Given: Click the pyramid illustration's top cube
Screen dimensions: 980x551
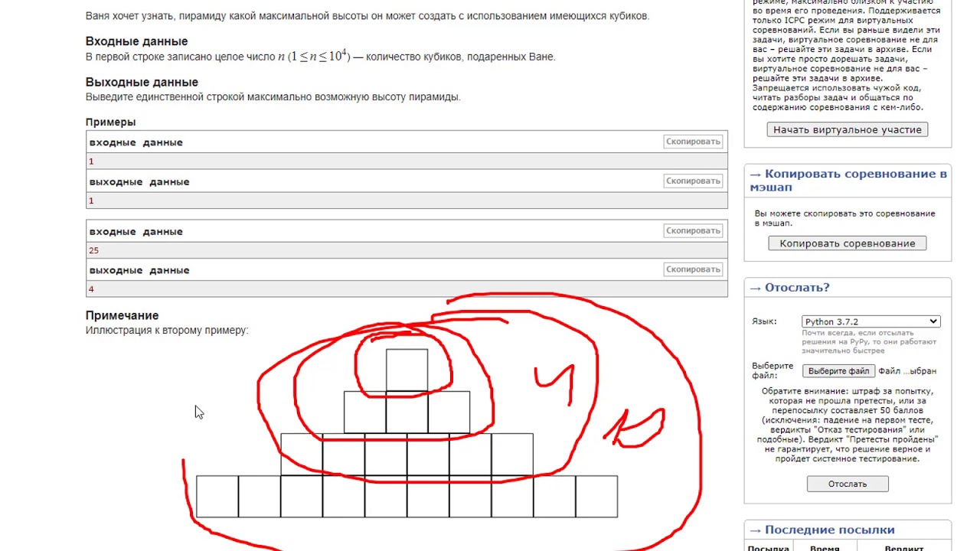Looking at the screenshot, I should coord(407,370).
